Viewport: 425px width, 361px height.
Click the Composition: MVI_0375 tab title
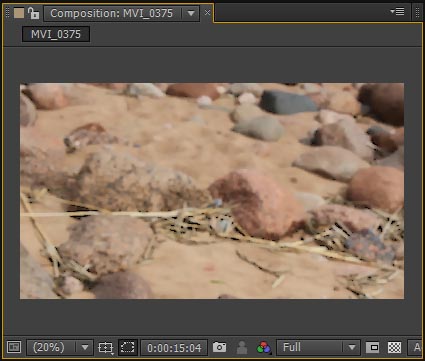tap(111, 13)
